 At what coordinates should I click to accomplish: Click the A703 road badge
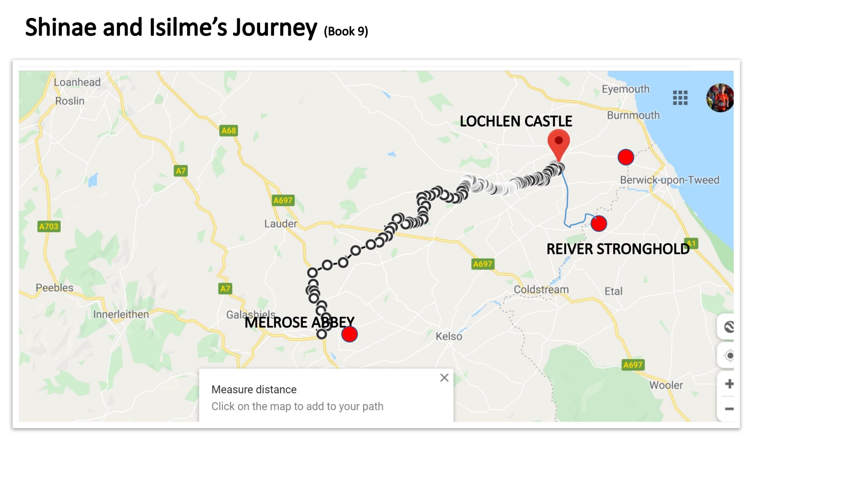click(x=49, y=226)
